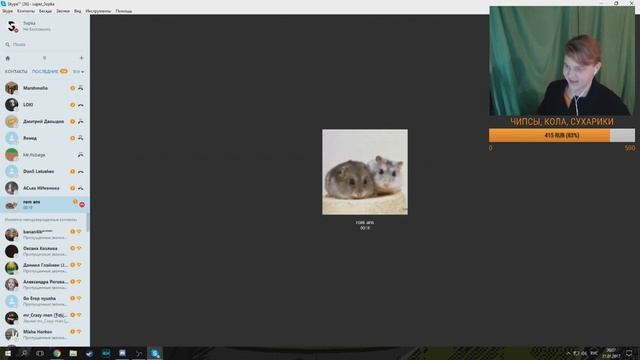
Task: Open the Помощь menu
Action: [124, 11]
